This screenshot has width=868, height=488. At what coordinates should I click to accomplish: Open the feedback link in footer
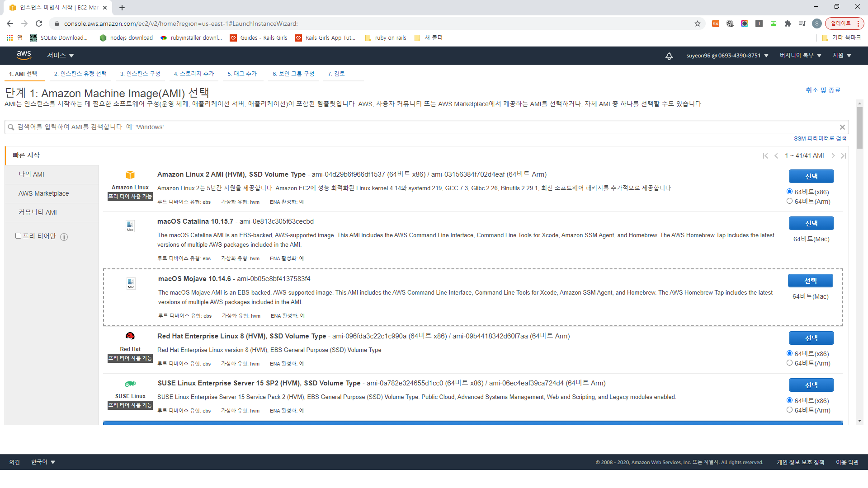pos(14,462)
